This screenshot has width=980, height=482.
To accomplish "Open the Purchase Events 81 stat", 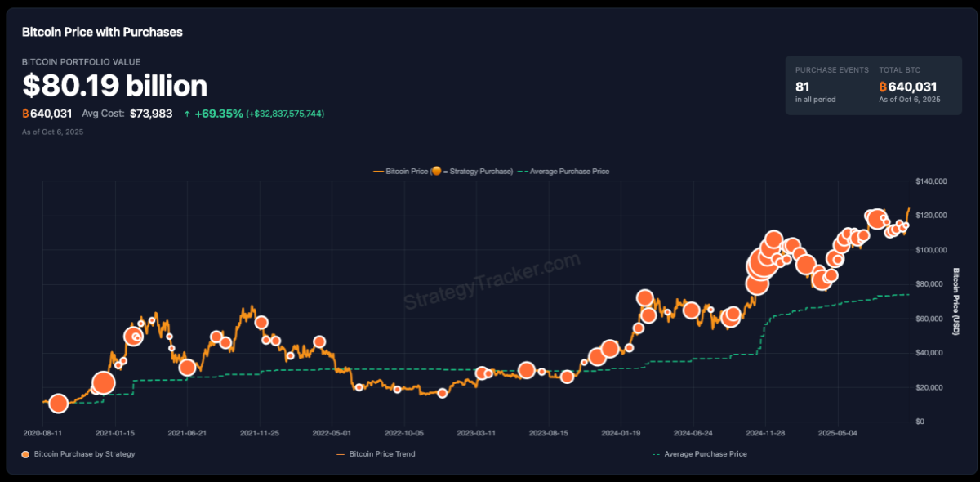I will 802,87.
